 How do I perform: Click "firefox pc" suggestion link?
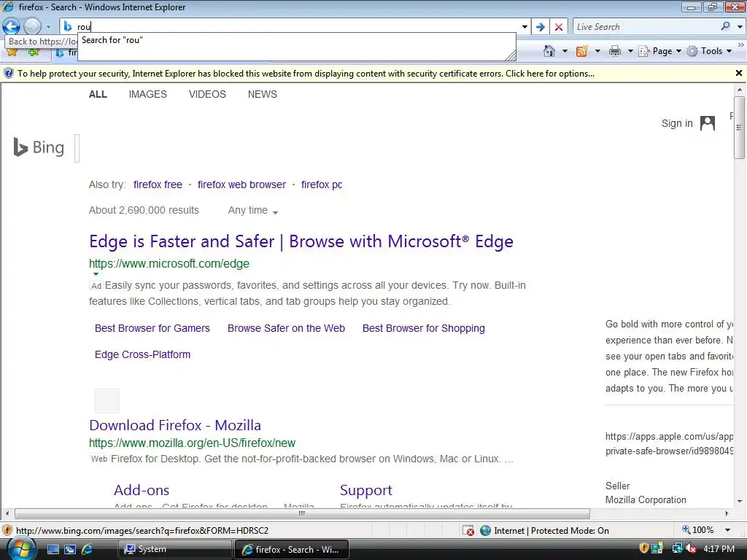tap(322, 184)
